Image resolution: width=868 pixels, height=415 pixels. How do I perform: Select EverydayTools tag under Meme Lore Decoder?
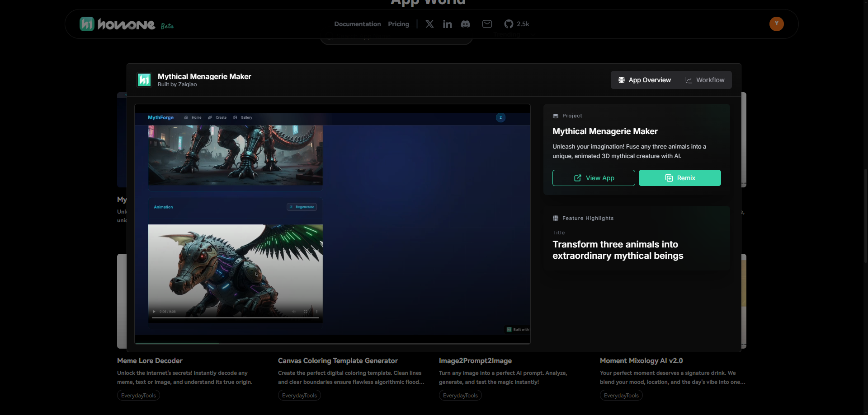click(x=138, y=396)
